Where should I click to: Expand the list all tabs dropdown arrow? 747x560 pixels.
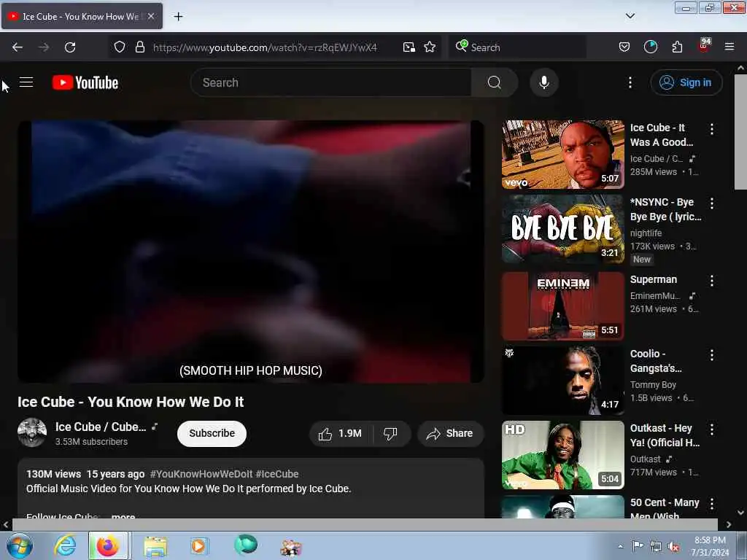click(630, 16)
